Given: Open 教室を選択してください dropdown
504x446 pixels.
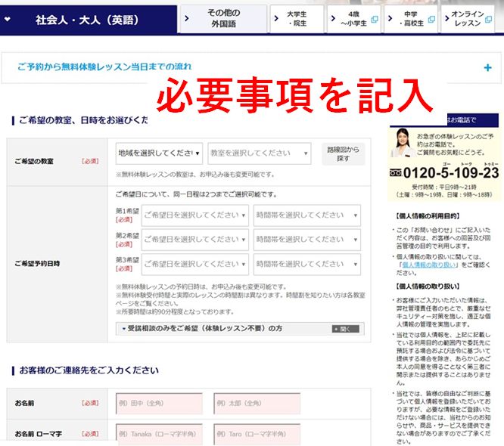Looking at the screenshot, I should 260,153.
